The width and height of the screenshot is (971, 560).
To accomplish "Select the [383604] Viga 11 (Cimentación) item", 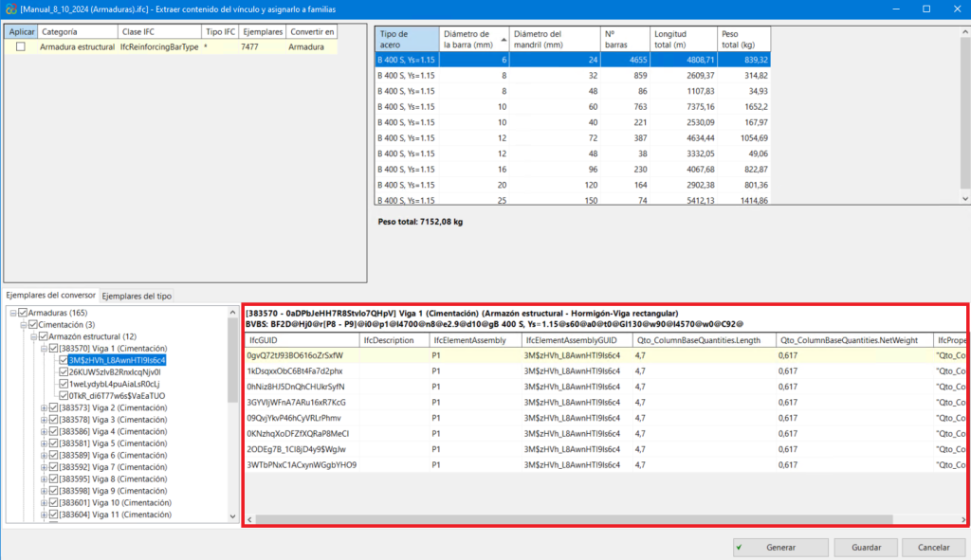I will point(115,515).
